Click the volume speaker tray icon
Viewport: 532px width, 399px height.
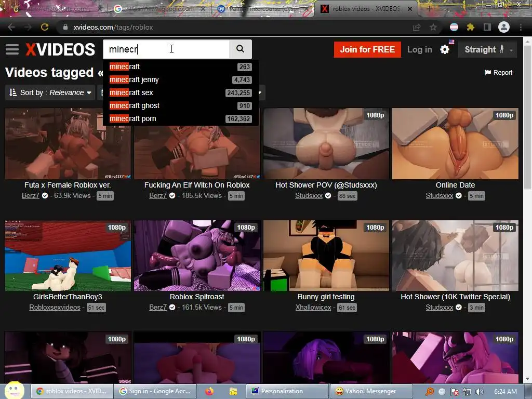479,392
